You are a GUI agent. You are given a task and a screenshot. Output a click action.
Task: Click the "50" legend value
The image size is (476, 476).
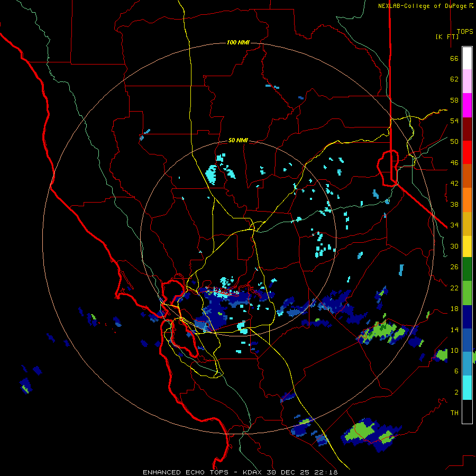coord(454,142)
